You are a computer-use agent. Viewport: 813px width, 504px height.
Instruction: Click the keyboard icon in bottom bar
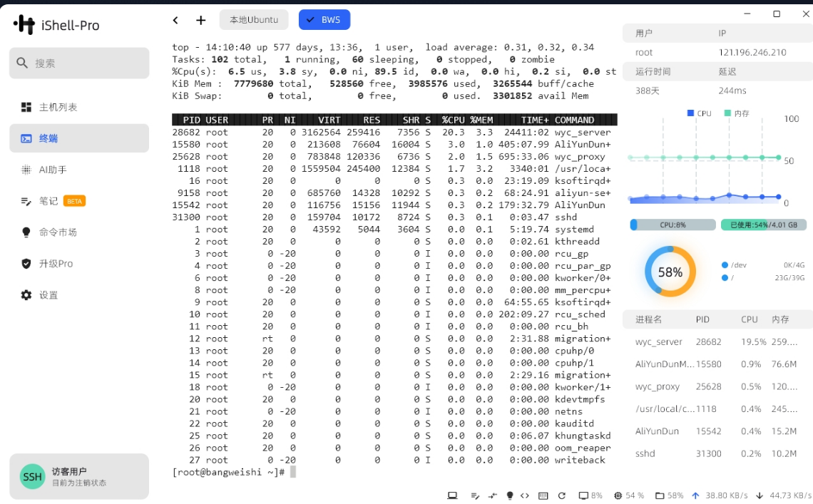(543, 495)
